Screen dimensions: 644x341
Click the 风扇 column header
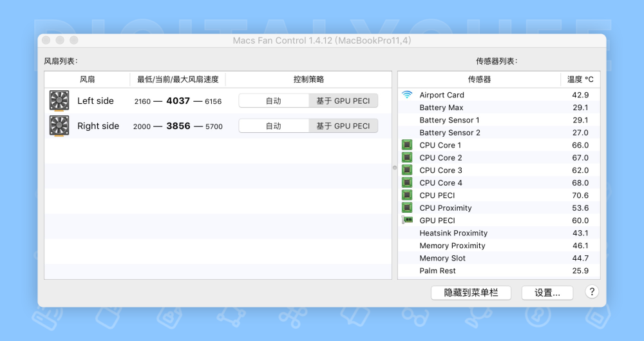point(87,79)
